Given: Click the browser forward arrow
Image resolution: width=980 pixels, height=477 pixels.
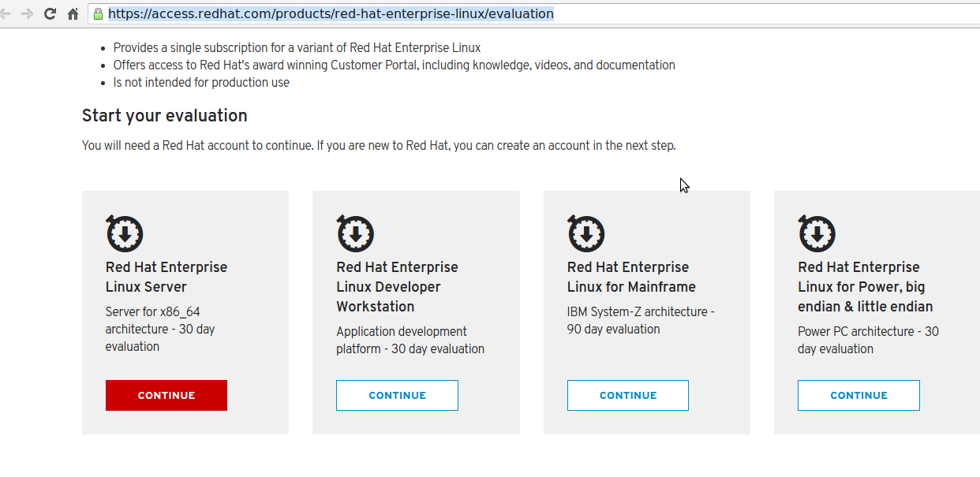Looking at the screenshot, I should tap(28, 13).
